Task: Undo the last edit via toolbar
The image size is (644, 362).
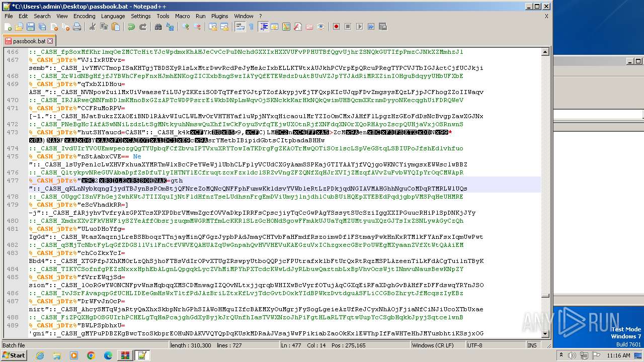Action: (x=131, y=27)
